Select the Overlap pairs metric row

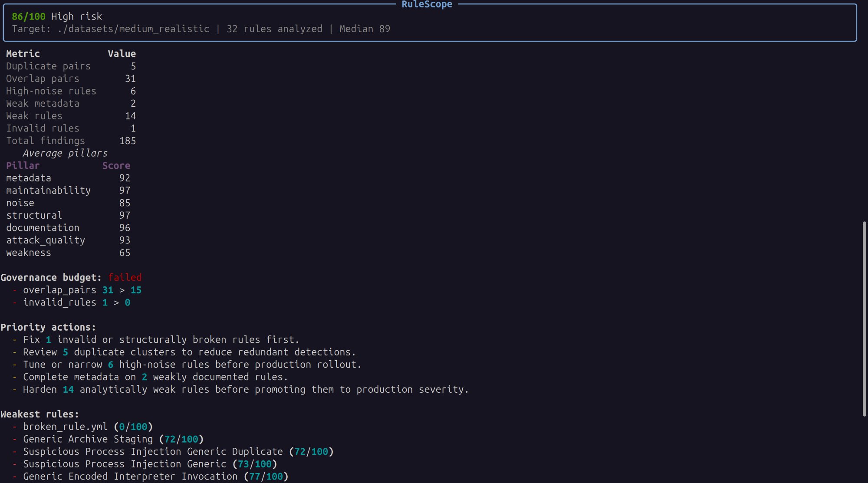tap(43, 79)
